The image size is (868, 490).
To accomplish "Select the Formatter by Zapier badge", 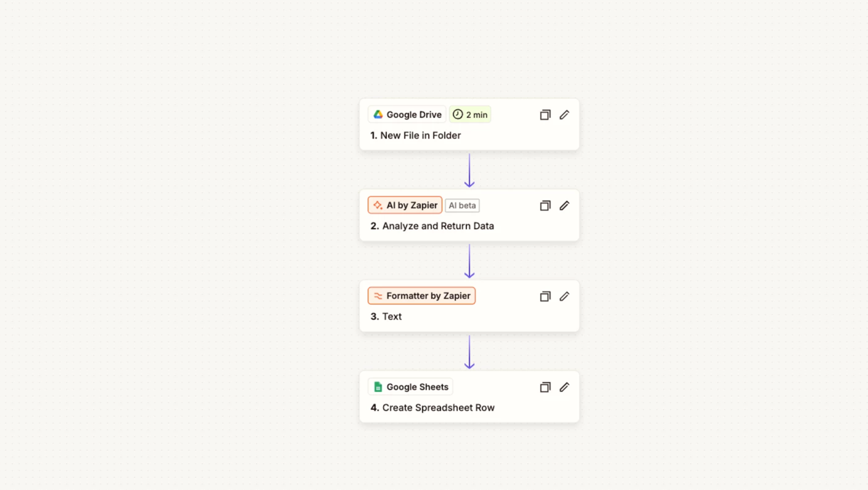I will tap(421, 296).
